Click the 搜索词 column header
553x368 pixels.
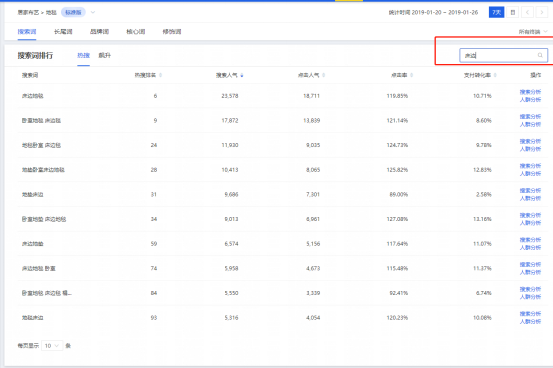coord(30,75)
